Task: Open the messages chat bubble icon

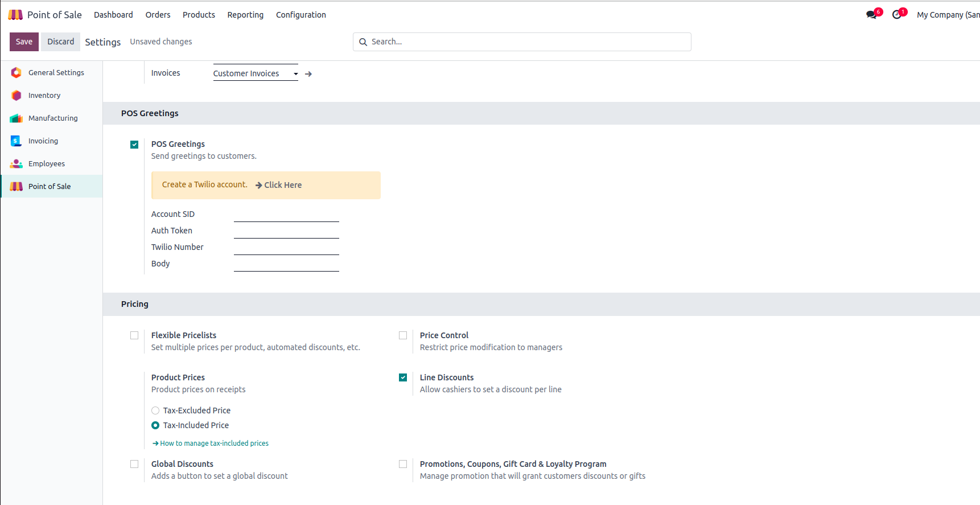Action: click(x=871, y=15)
